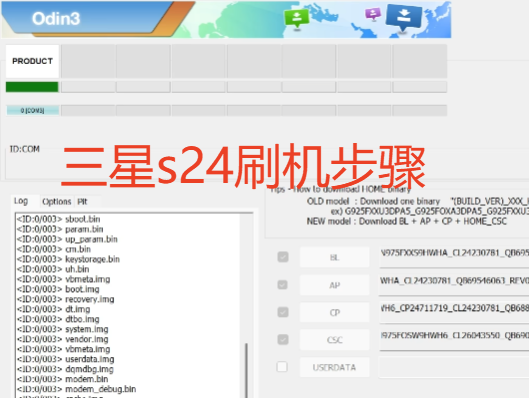529x398 pixels.
Task: Click the USERDATA file button
Action: [x=334, y=367]
